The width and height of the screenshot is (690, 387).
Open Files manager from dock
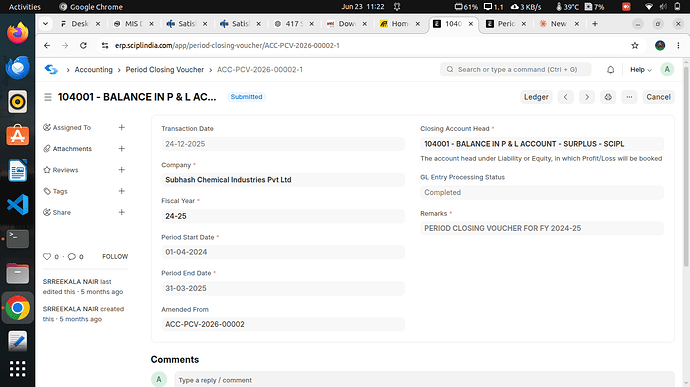(x=18, y=273)
